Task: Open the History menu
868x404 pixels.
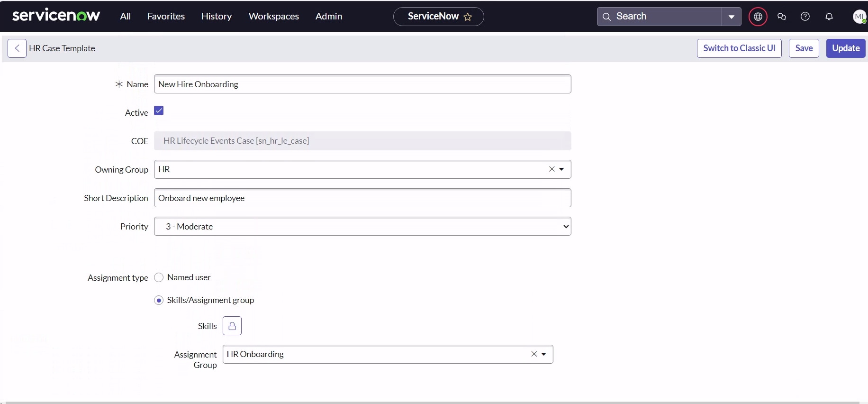Action: [x=217, y=16]
